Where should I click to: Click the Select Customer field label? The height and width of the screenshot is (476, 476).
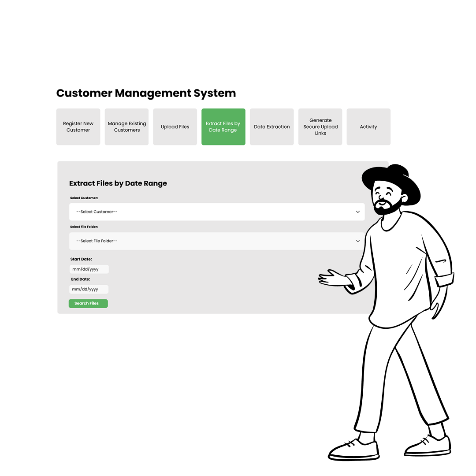(84, 197)
